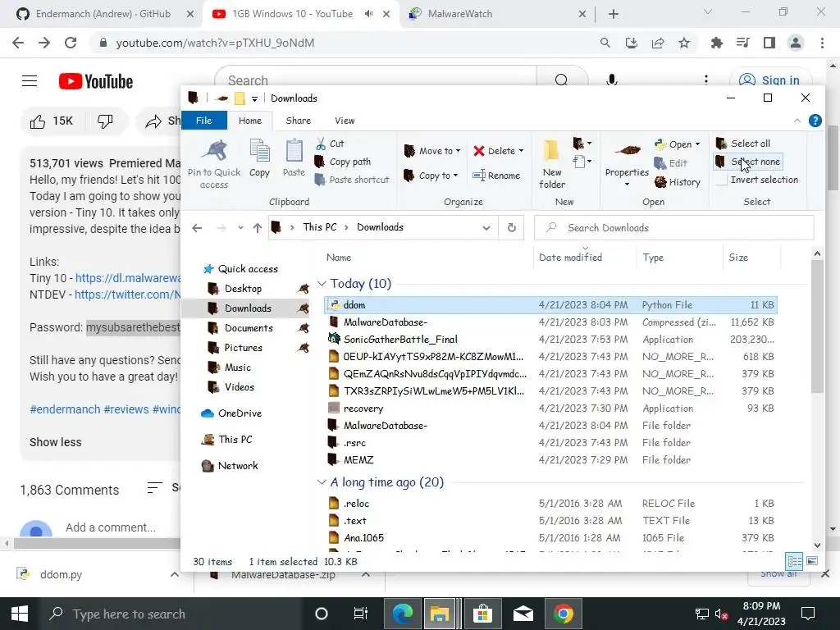Click YouTube voice search microphone
Viewport: 840px width, 630px height.
pyautogui.click(x=611, y=80)
